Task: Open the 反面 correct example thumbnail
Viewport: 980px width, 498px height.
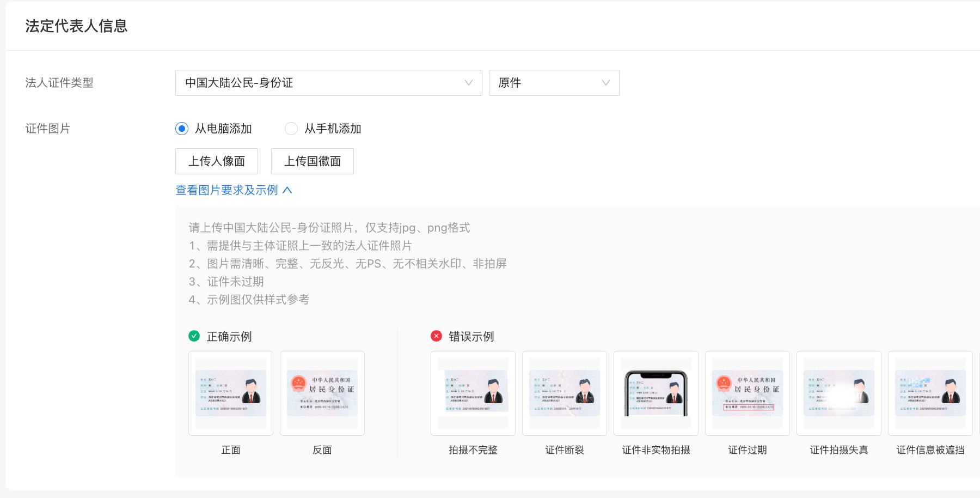Action: click(x=322, y=393)
